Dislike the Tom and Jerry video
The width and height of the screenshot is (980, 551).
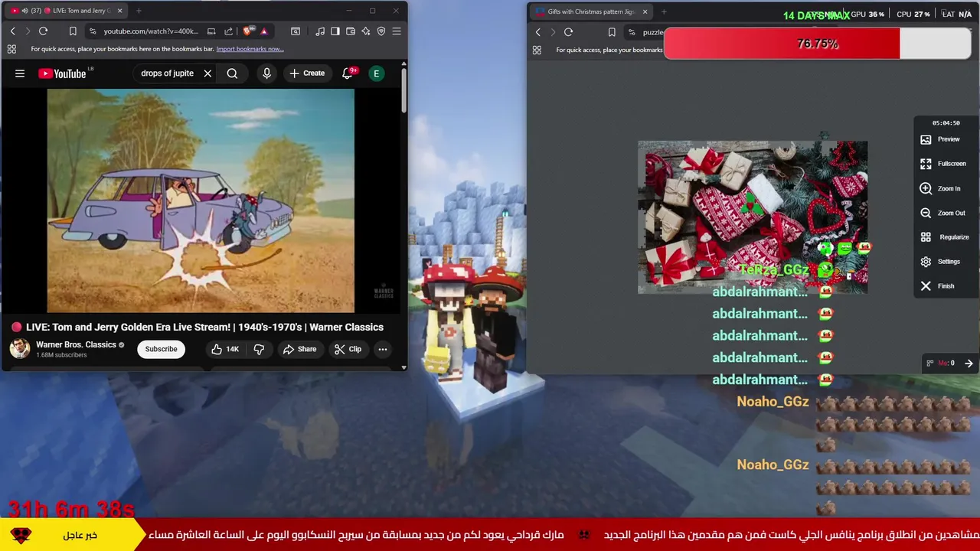(x=259, y=349)
